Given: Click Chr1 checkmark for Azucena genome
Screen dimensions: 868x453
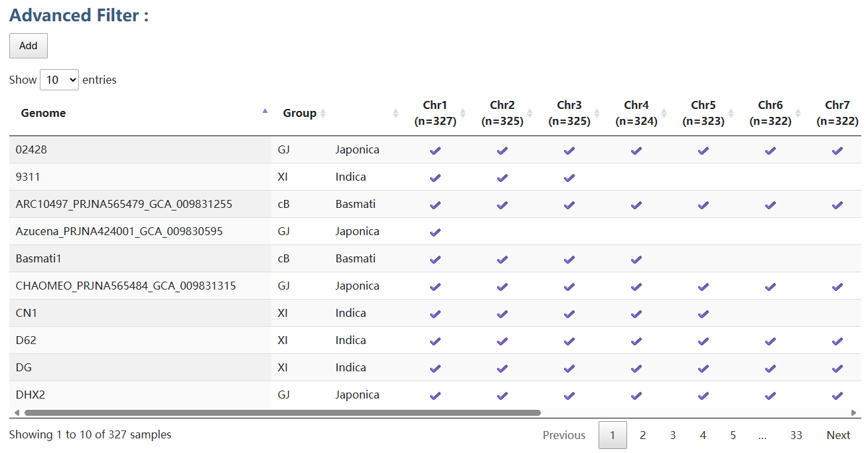Looking at the screenshot, I should (x=435, y=232).
